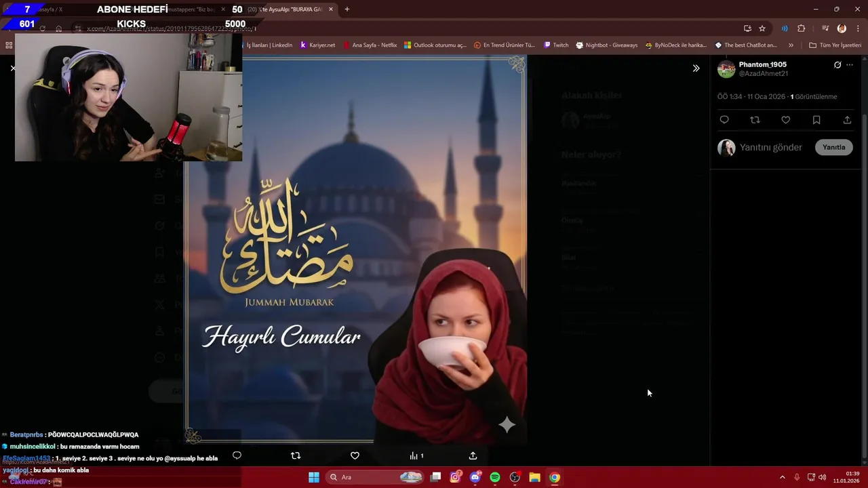Open @AzadAhmet21 handle link
Screen dimensions: 868x488
coord(764,74)
